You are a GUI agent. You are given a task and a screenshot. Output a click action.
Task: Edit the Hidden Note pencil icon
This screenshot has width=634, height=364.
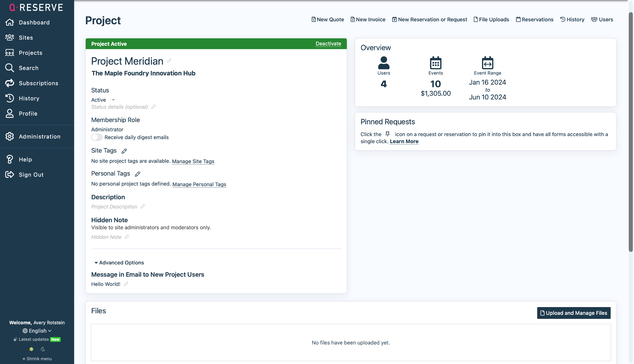pos(127,237)
